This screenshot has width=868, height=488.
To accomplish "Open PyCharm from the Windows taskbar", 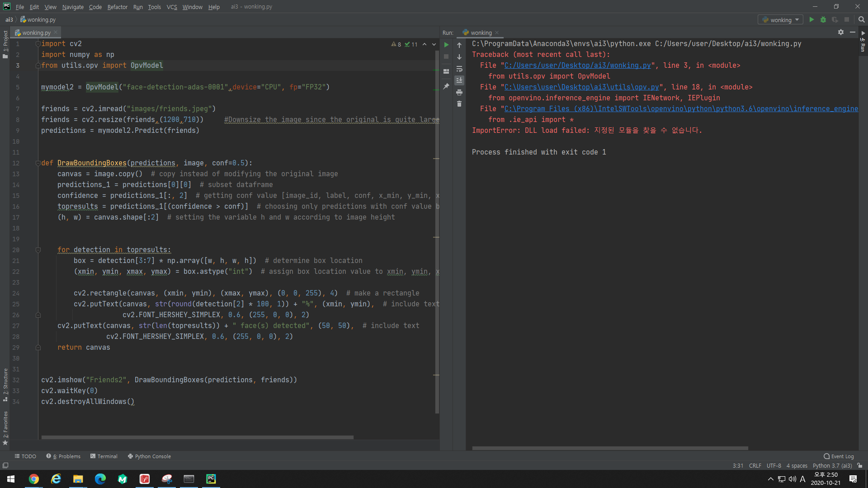I will tap(211, 479).
